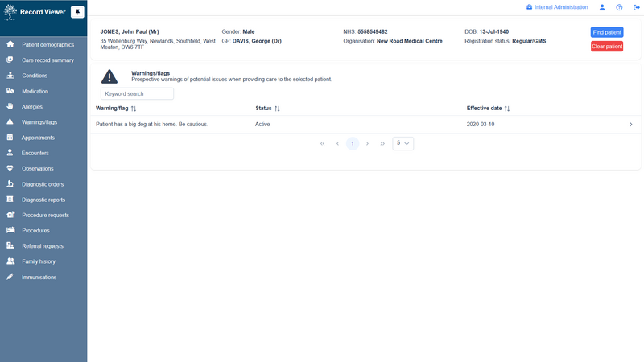The height and width of the screenshot is (362, 644).
Task: Go to first page of results
Action: (323, 143)
